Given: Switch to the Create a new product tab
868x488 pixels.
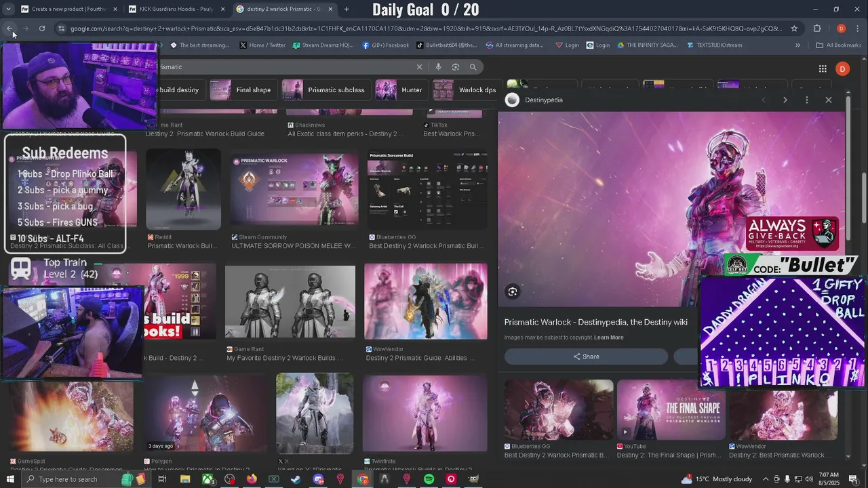Looking at the screenshot, I should click(x=69, y=9).
